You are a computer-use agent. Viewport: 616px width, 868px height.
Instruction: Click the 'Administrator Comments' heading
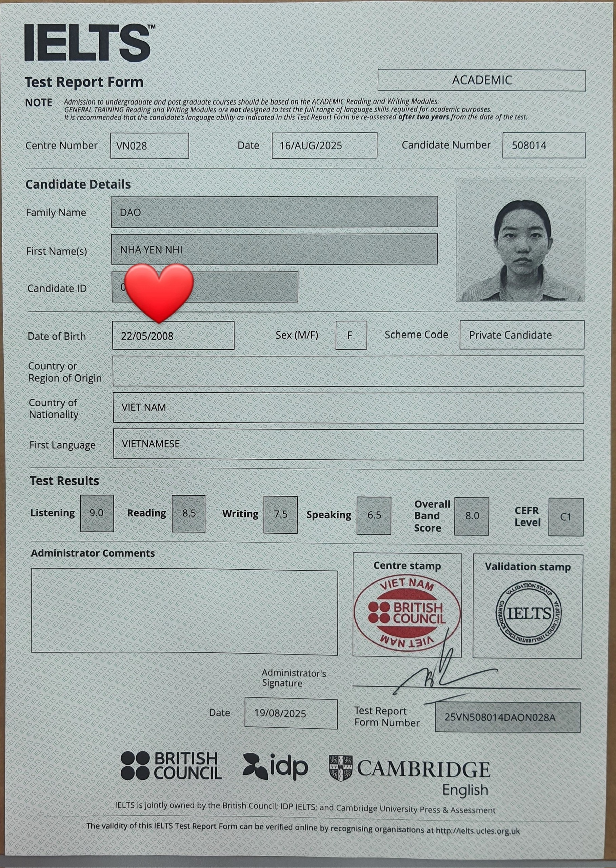(x=93, y=553)
